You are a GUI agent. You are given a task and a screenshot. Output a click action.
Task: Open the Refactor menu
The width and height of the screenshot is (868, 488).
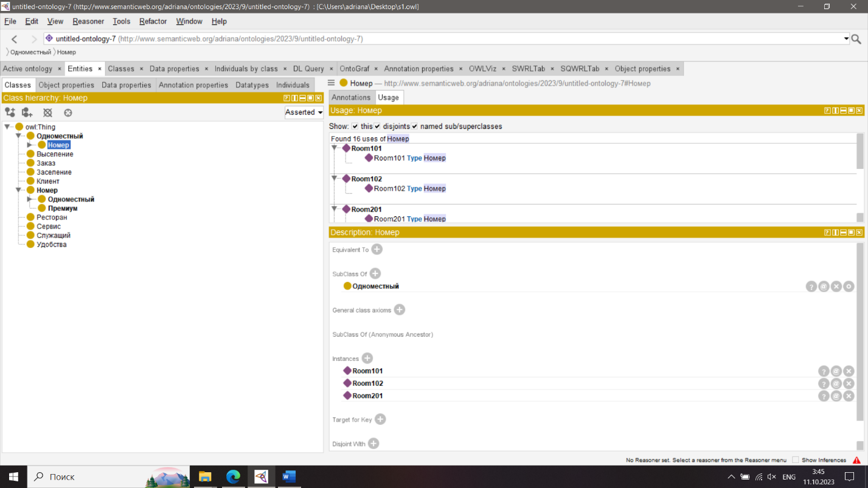153,21
